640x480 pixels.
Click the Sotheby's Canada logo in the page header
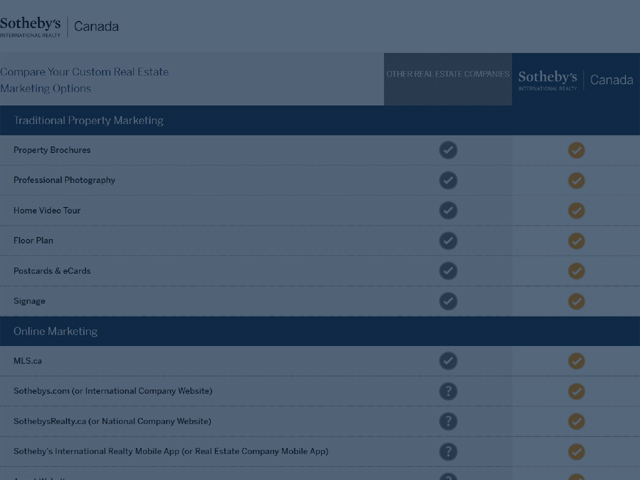point(59,27)
